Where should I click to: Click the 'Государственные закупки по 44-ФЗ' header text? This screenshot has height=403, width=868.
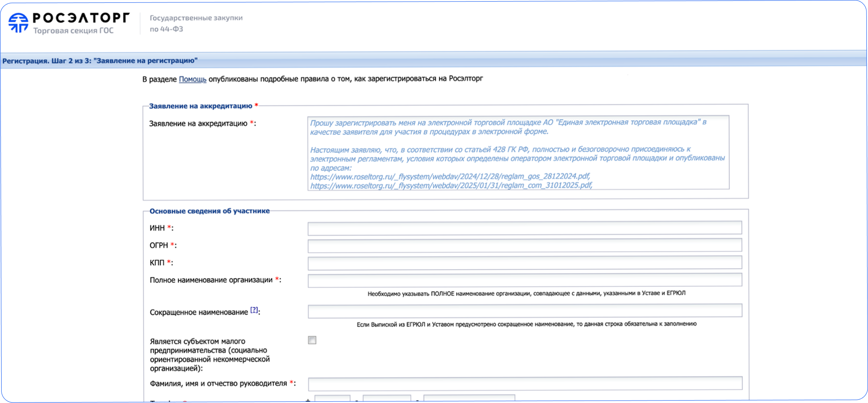(x=196, y=23)
